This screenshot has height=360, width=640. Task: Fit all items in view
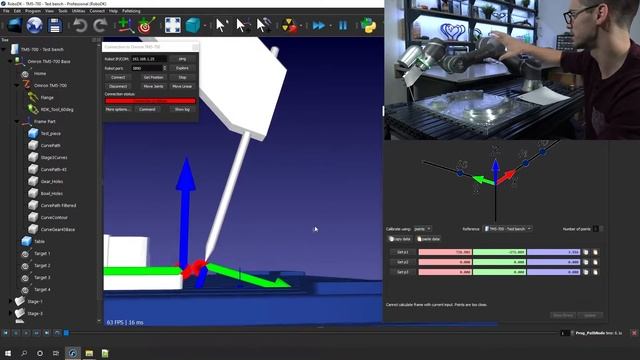pyautogui.click(x=173, y=26)
